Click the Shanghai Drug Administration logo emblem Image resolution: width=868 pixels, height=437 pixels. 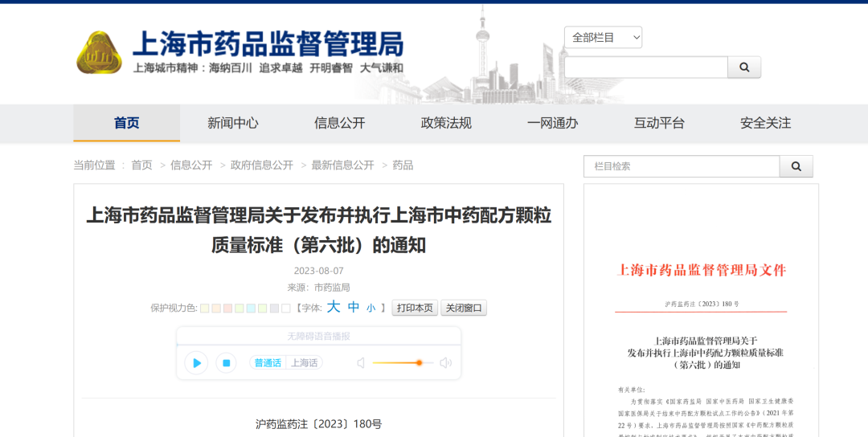99,51
